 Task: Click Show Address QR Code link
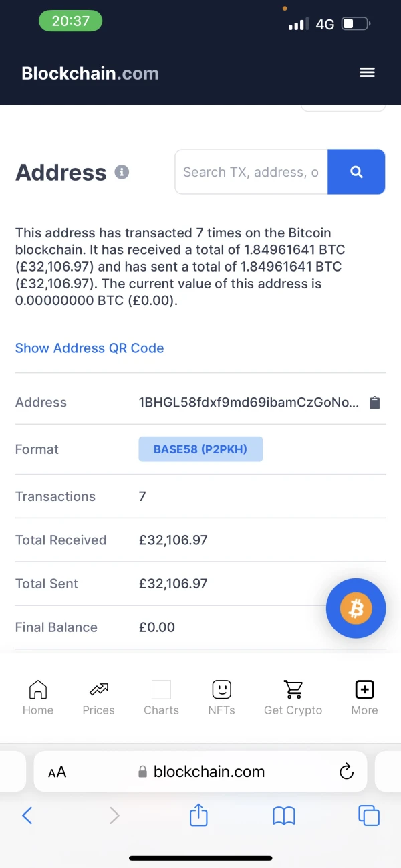pyautogui.click(x=90, y=348)
